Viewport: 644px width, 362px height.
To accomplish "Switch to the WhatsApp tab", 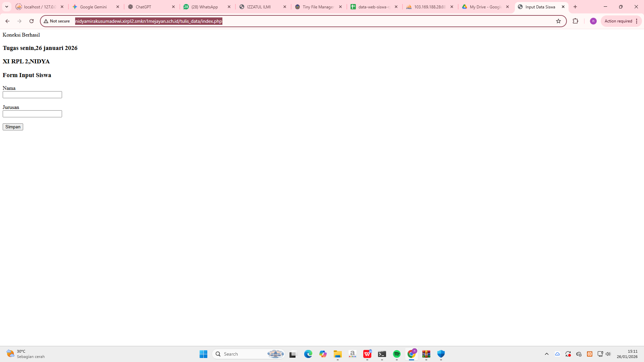I will tap(204, 7).
